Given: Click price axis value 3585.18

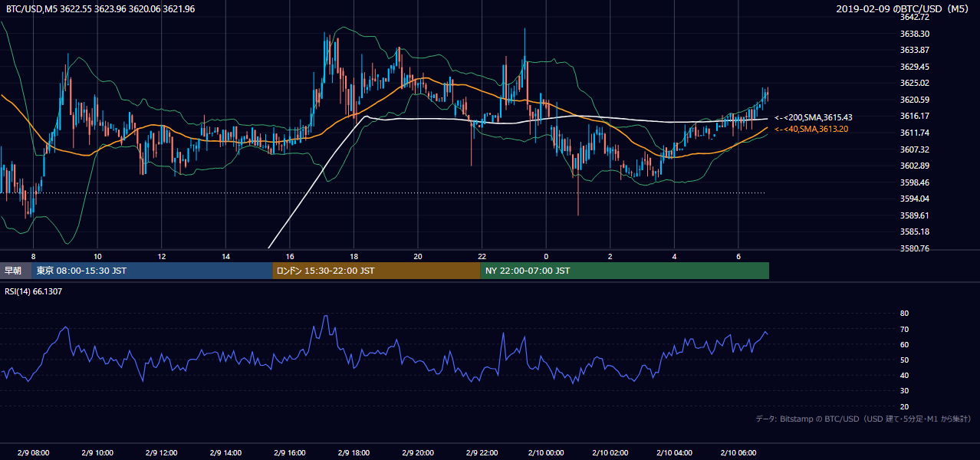Looking at the screenshot, I should [x=915, y=232].
